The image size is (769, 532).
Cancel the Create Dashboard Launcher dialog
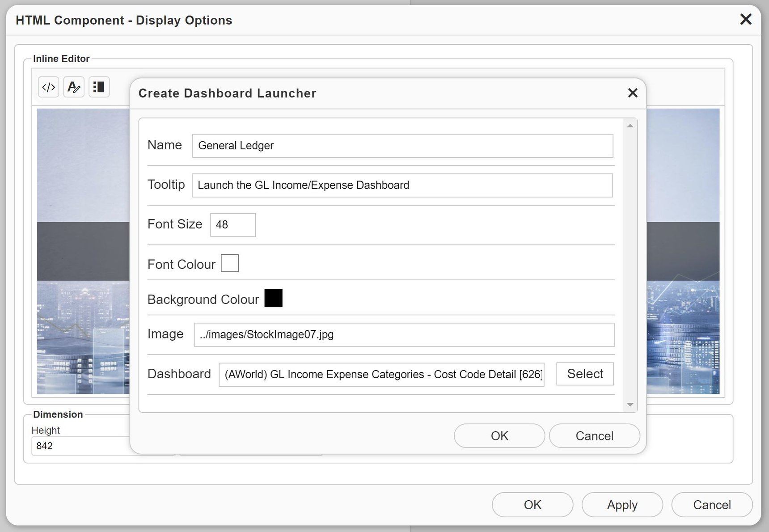coord(594,436)
